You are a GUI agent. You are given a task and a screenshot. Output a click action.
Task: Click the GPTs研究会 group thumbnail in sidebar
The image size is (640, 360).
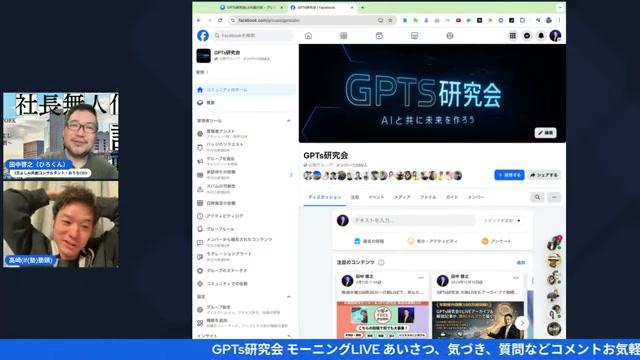point(204,56)
